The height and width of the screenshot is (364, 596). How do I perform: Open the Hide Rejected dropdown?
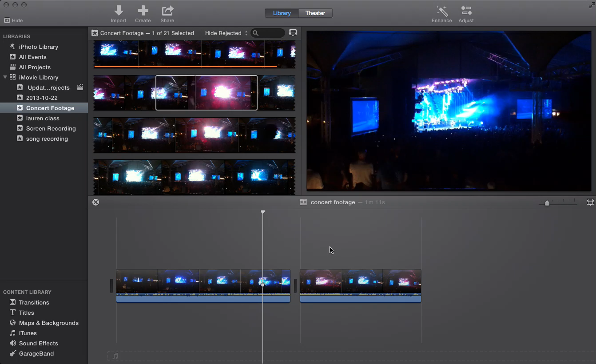(x=226, y=33)
